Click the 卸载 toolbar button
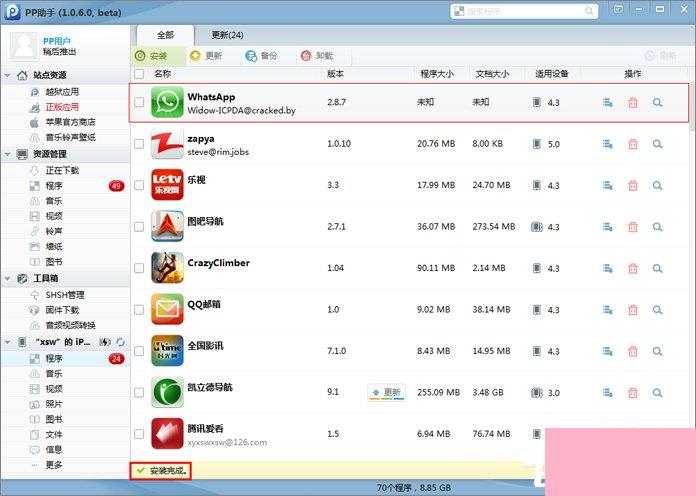 pos(317,56)
